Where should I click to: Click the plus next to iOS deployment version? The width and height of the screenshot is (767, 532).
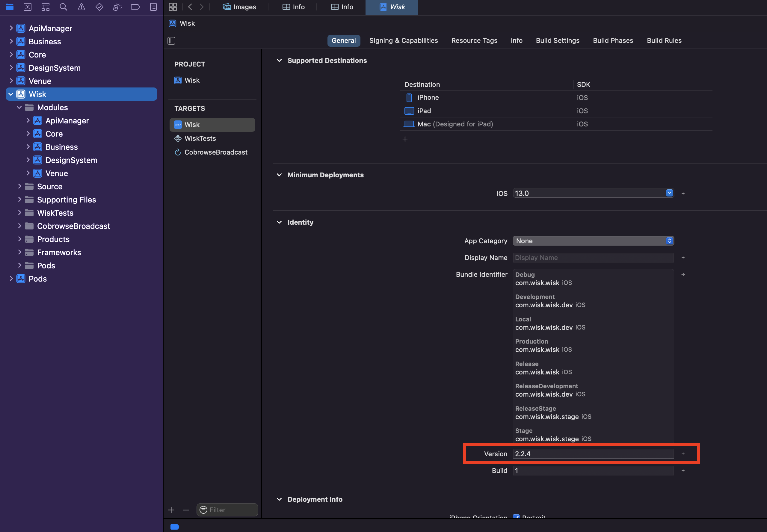(683, 193)
